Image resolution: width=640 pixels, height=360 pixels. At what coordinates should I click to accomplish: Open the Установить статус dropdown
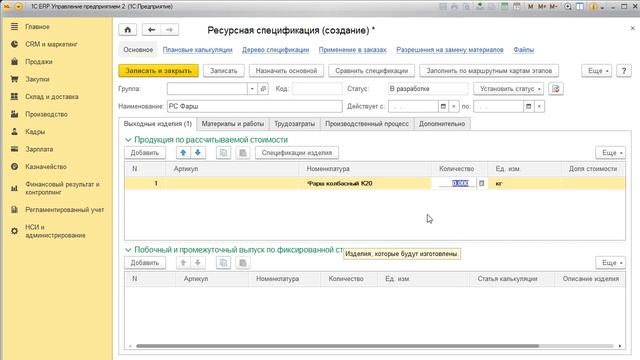pyautogui.click(x=509, y=89)
